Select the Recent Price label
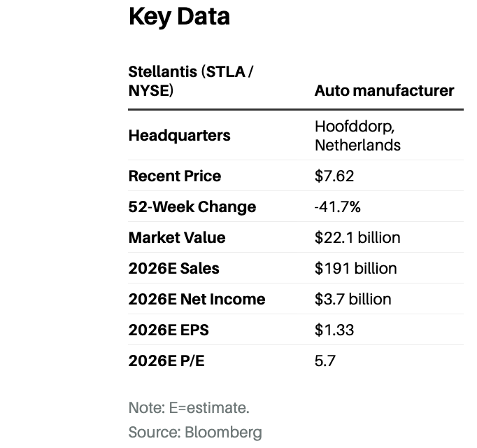The height and width of the screenshot is (448, 477). 174,176
